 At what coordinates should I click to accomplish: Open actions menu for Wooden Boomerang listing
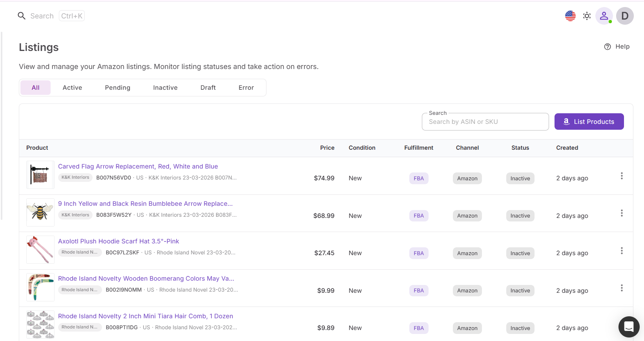[622, 288]
